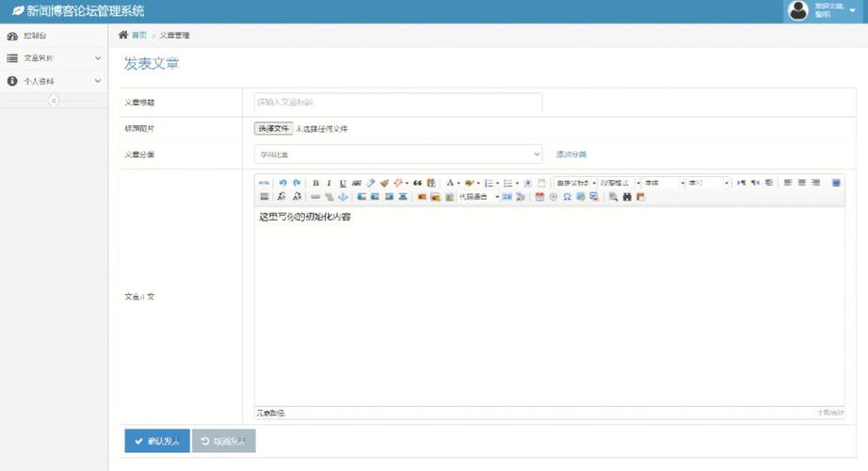Open unordered list style dropdown

pos(517,184)
